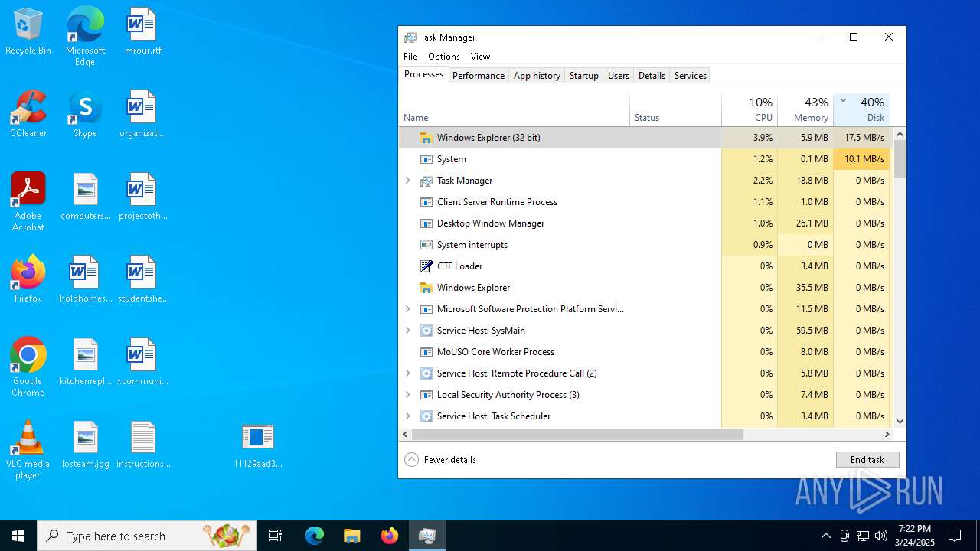The width and height of the screenshot is (980, 551).
Task: Select the kitchenrepl... image file
Action: pyautogui.click(x=86, y=363)
